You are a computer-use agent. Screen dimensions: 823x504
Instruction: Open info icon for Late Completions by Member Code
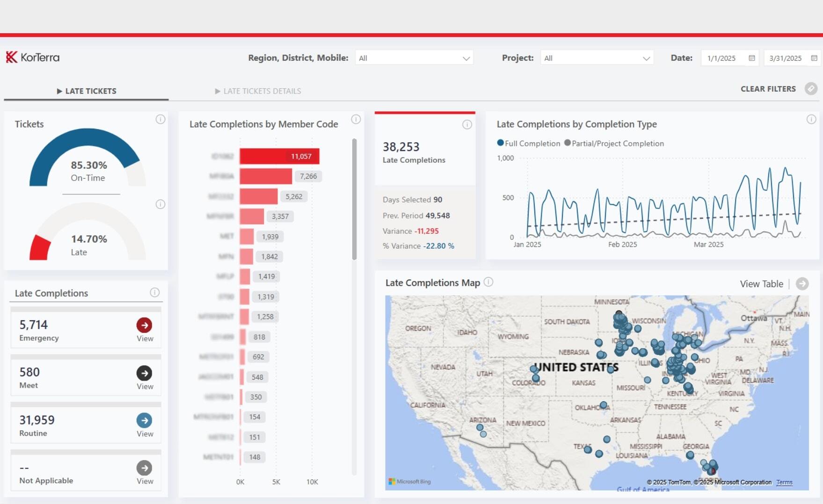coord(356,120)
